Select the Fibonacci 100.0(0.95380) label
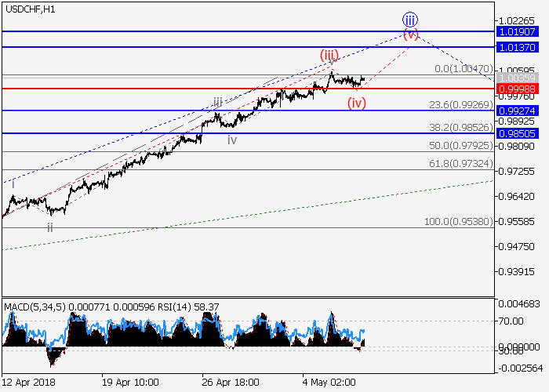The height and width of the screenshot is (392, 549). click(x=458, y=222)
